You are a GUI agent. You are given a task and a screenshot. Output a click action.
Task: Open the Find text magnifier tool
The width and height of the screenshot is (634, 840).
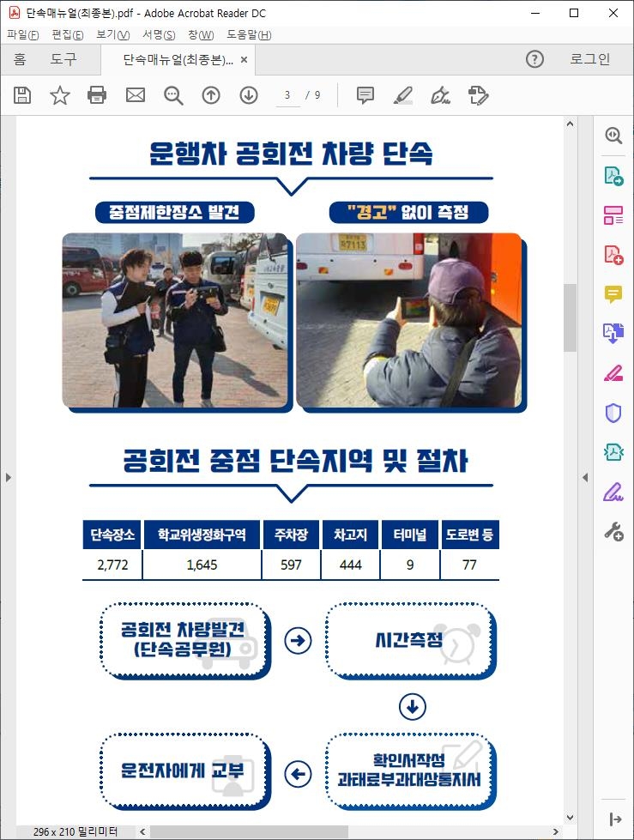[173, 95]
